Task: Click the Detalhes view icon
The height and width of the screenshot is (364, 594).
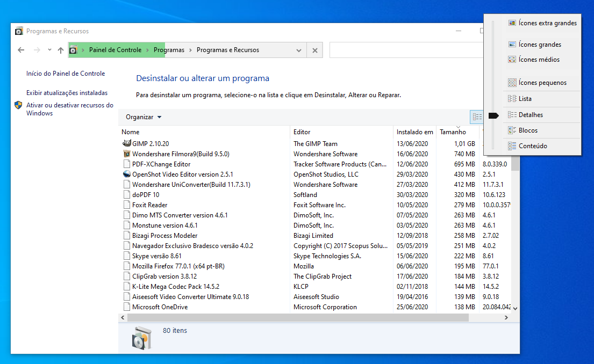Action: click(512, 115)
